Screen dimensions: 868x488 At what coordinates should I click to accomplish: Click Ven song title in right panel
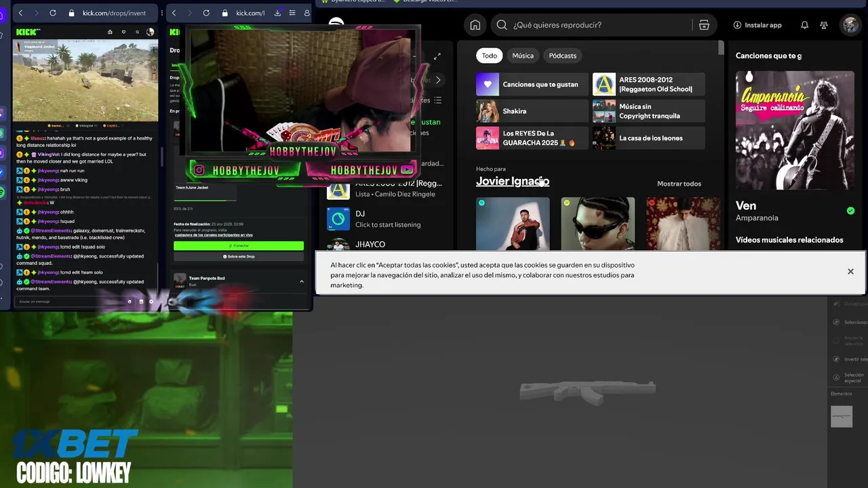746,205
